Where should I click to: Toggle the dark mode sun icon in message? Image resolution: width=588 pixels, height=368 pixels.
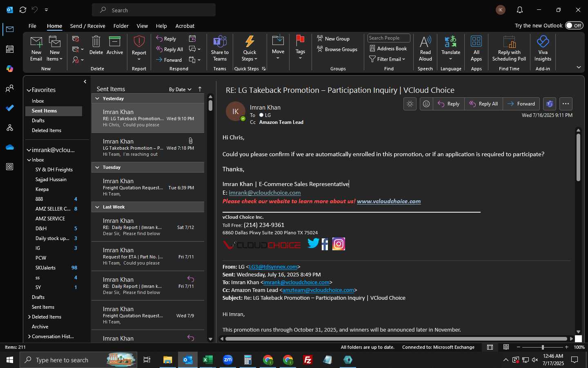point(410,104)
